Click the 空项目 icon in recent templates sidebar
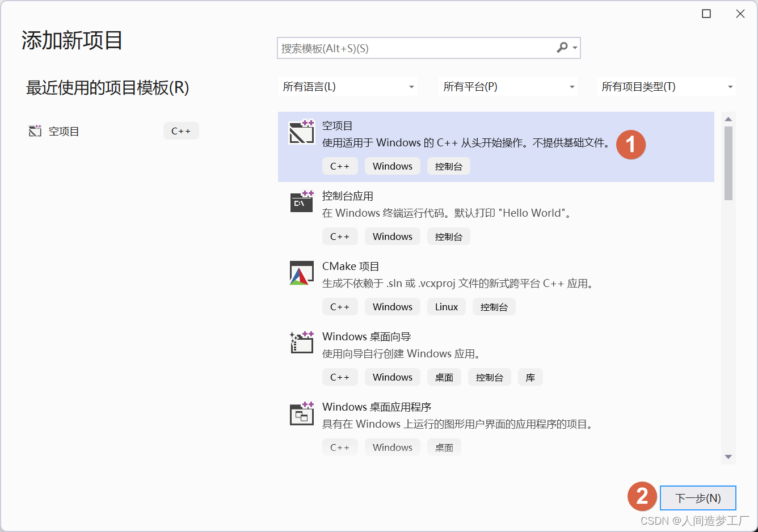 click(35, 130)
